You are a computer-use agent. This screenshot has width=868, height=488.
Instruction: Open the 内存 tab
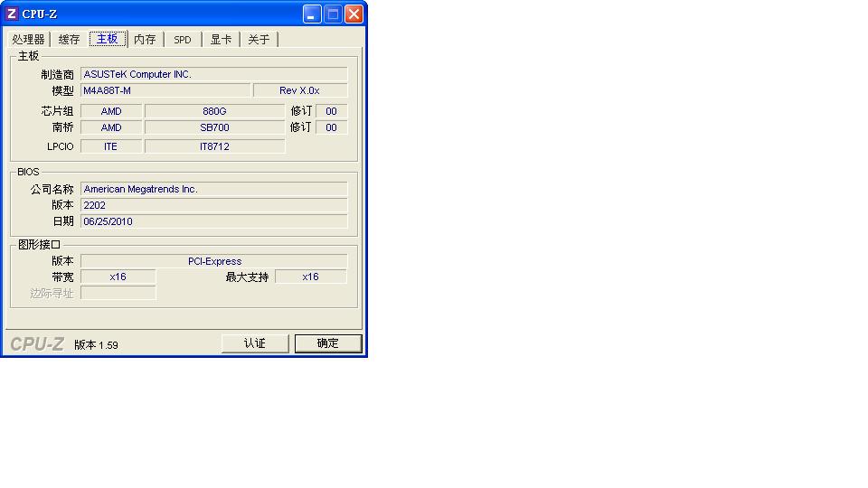(145, 39)
